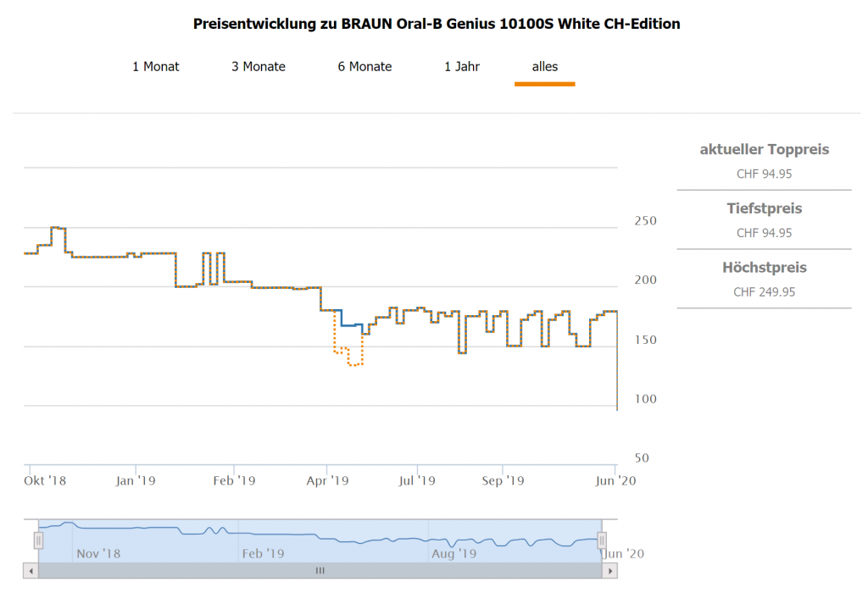
Task: Select the alles tab
Action: 545,66
